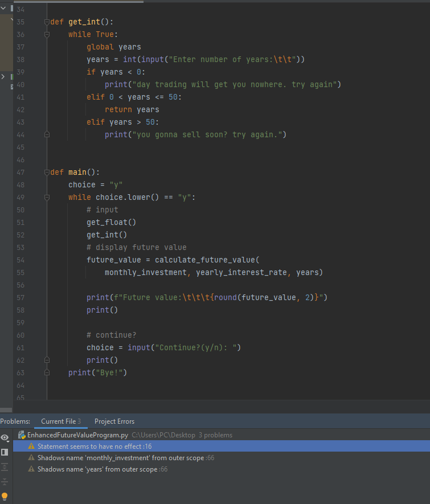Click the 'Future value:' f-string print line
This screenshot has width=430, height=504.
207,298
